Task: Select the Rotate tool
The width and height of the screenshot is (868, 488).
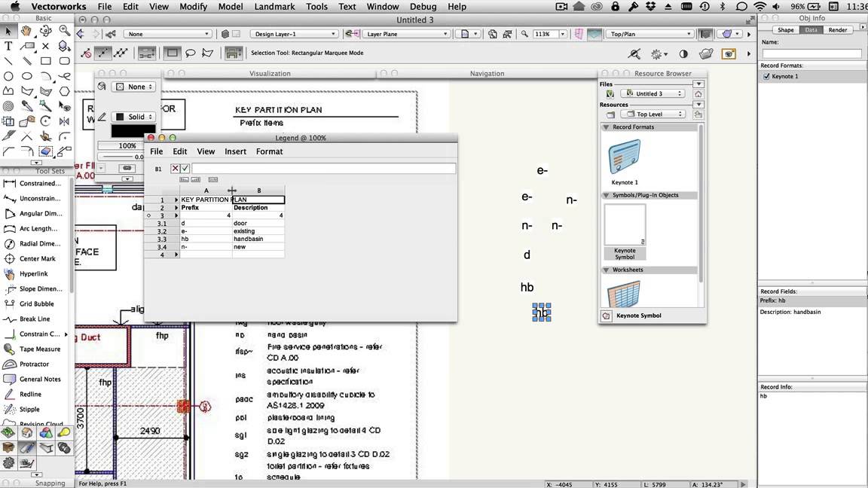Action: click(45, 120)
